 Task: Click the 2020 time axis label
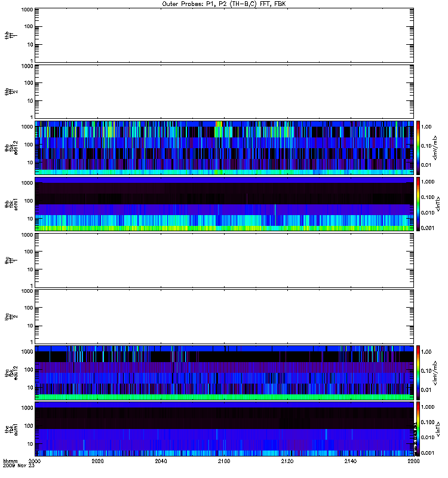tap(97, 461)
